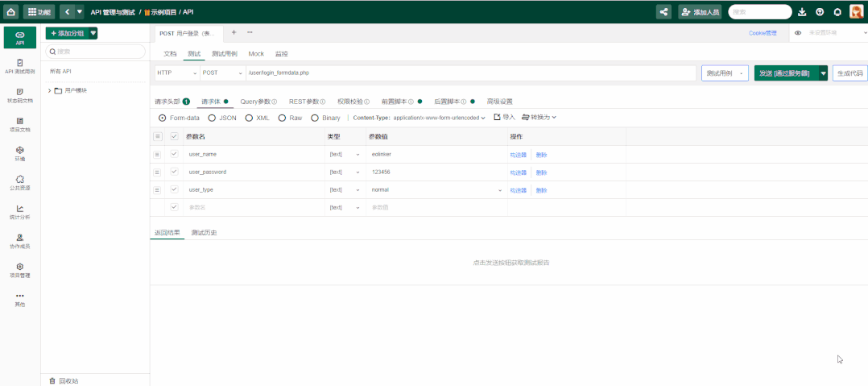Click the 生成代码 button

pyautogui.click(x=849, y=73)
